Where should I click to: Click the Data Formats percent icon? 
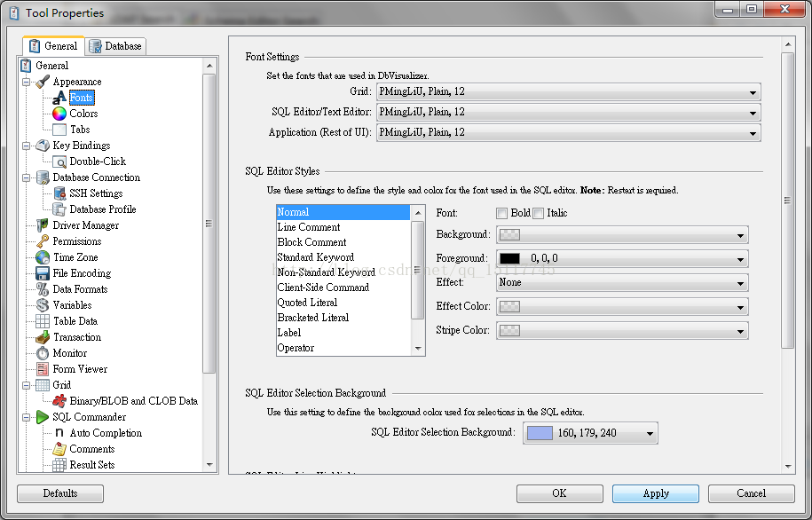click(x=43, y=289)
